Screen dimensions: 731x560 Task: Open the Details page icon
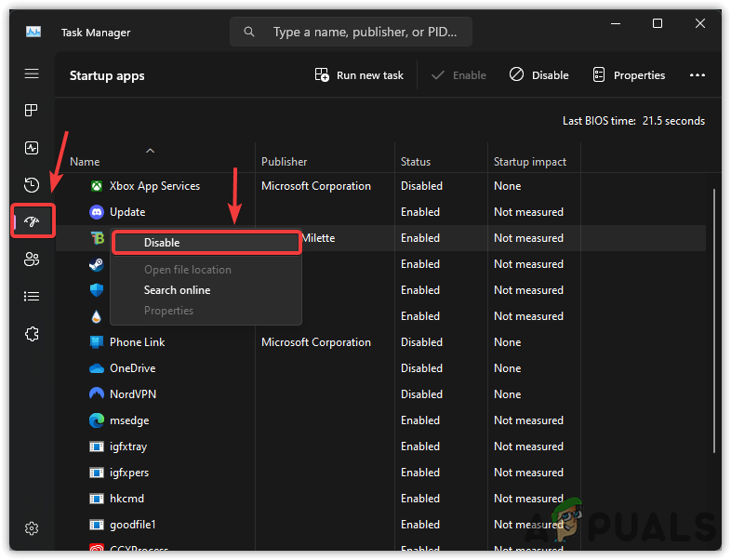click(32, 297)
